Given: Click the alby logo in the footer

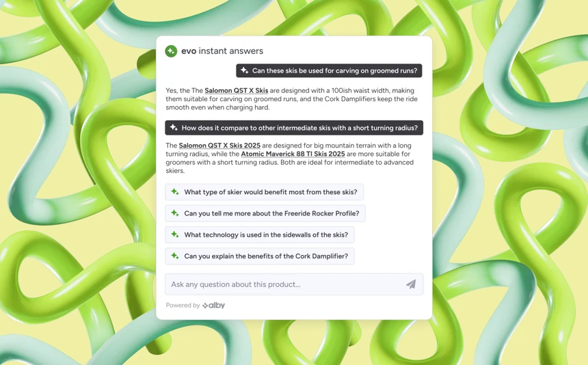Looking at the screenshot, I should [x=214, y=306].
